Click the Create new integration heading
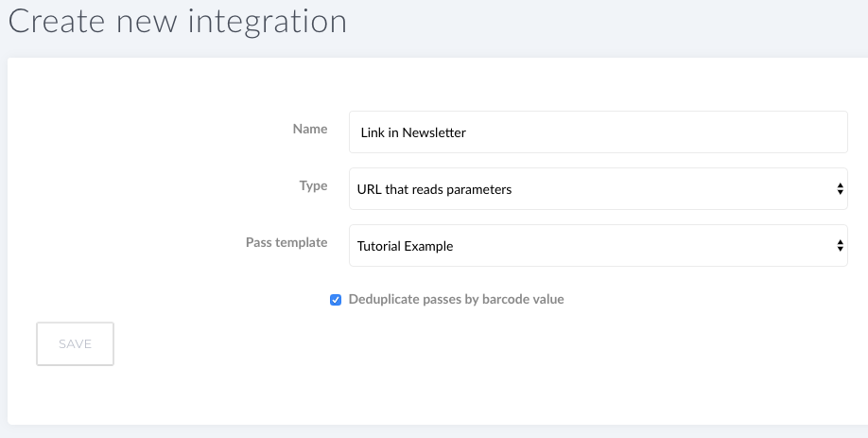This screenshot has width=868, height=438. [x=178, y=21]
